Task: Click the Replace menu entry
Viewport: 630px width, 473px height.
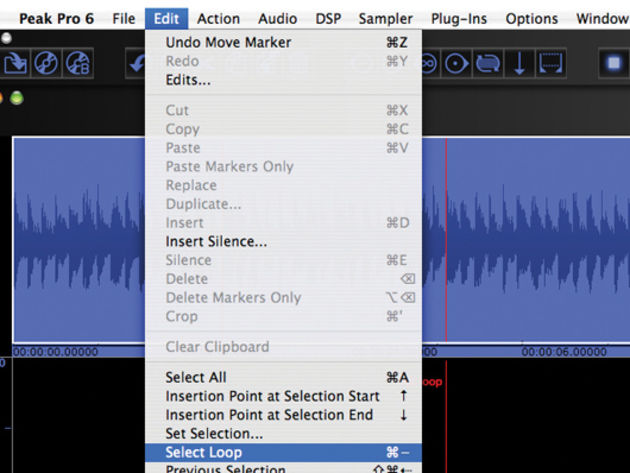Action: pyautogui.click(x=283, y=185)
